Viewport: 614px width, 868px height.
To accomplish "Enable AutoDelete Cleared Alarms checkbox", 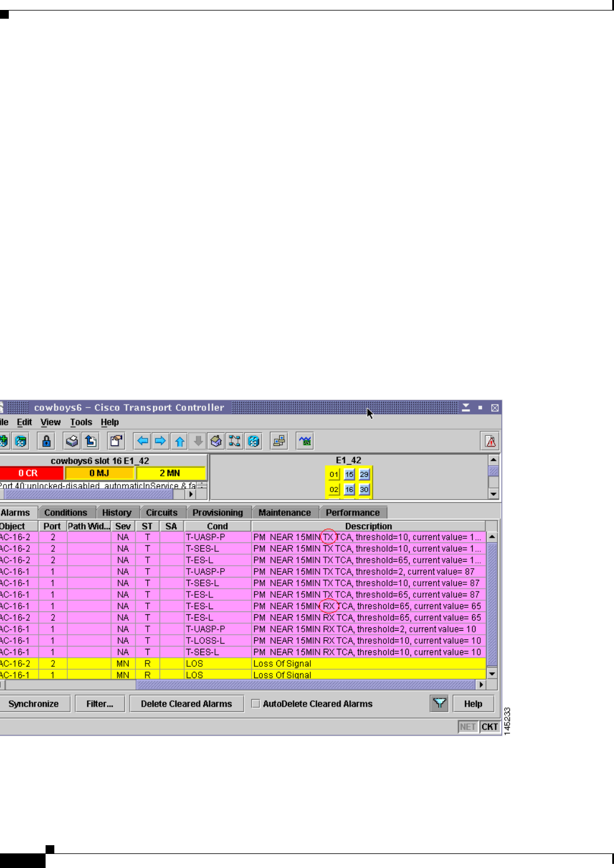I will 255,704.
